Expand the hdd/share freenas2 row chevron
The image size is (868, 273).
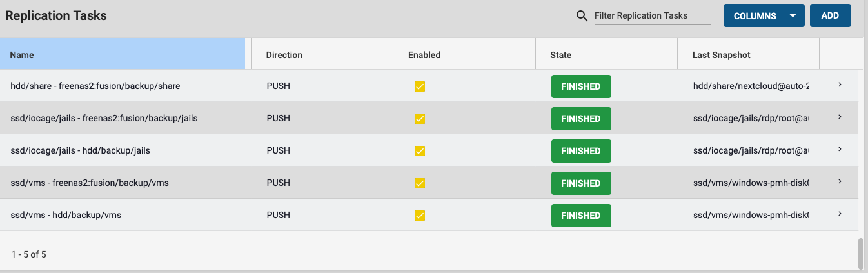click(x=840, y=85)
